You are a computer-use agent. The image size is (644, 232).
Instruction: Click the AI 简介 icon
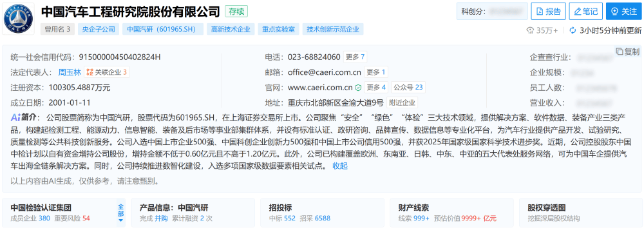point(16,118)
